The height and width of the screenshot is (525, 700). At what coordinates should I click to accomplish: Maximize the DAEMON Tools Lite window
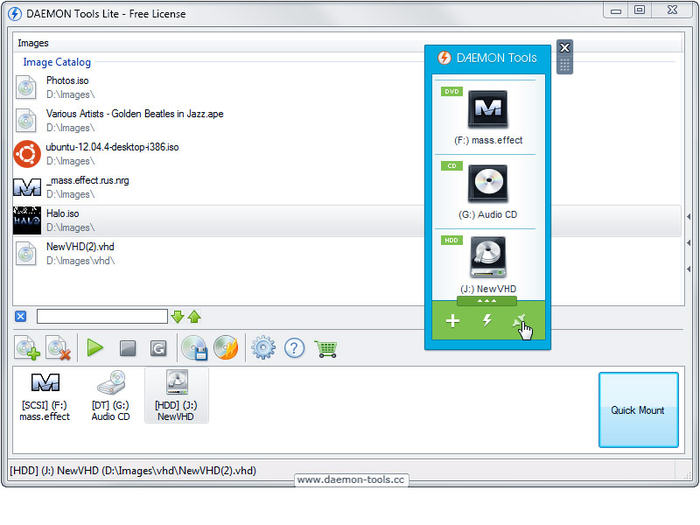pos(639,10)
